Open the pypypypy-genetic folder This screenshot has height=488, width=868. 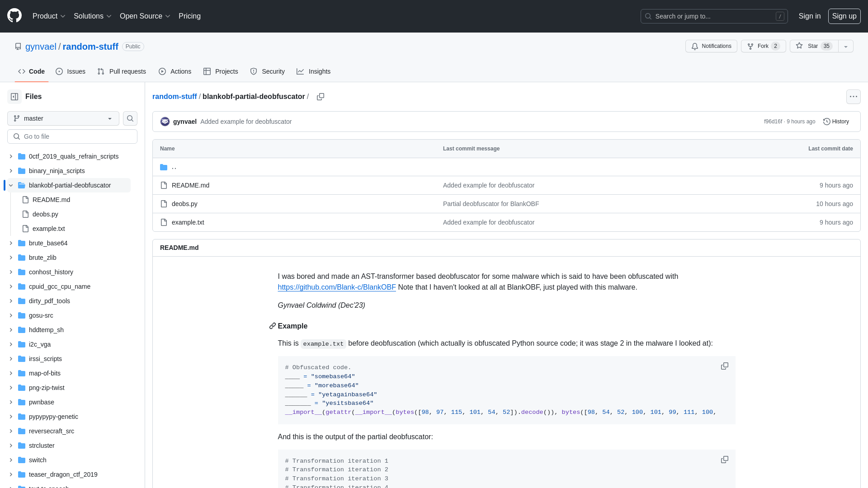(x=53, y=417)
